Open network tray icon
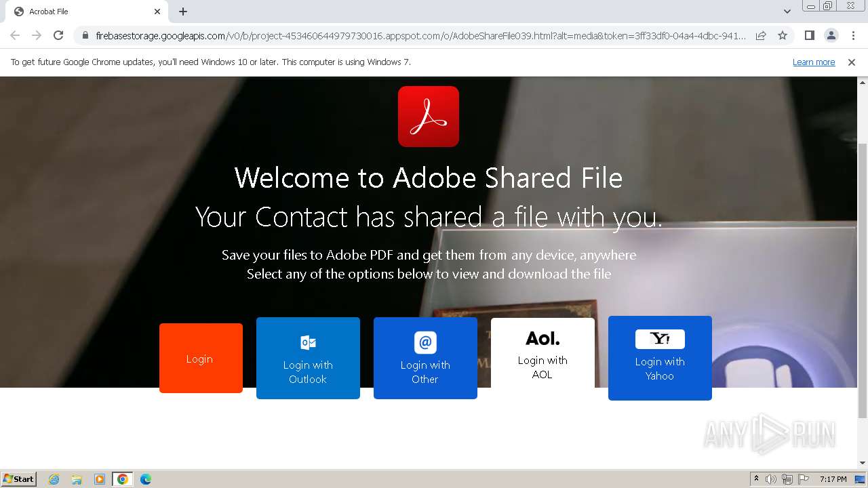 coord(787,479)
